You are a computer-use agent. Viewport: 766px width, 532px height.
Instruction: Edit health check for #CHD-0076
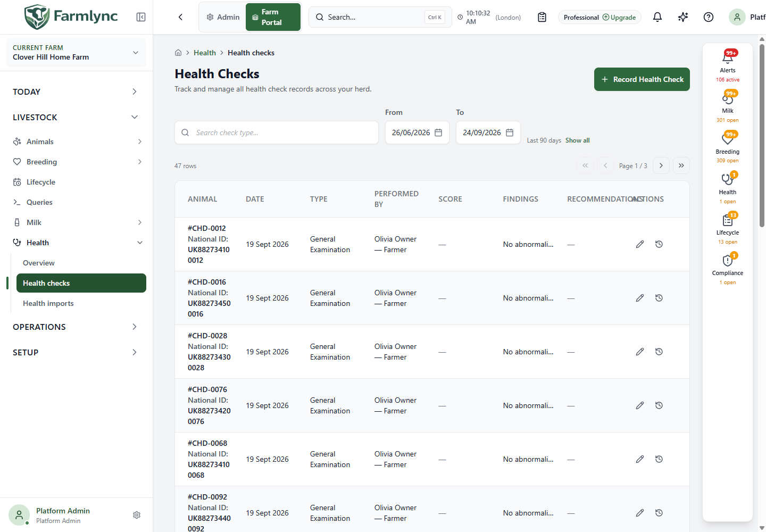(640, 405)
